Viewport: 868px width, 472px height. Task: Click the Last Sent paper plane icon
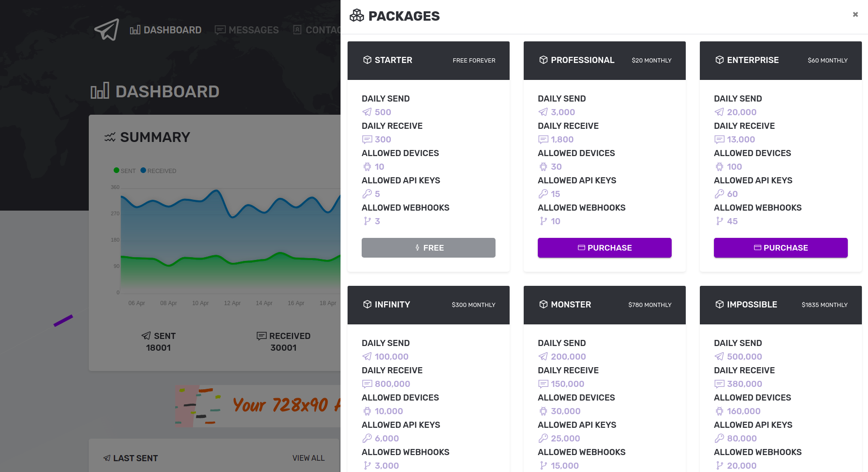click(107, 458)
